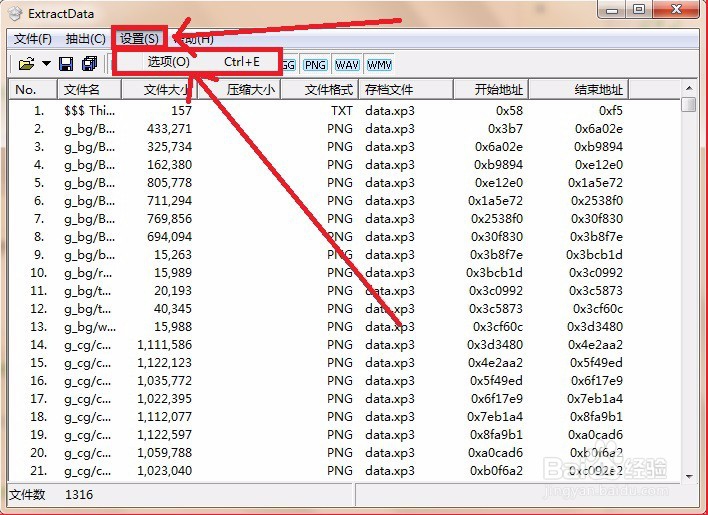Click end address '0x3bcb1d' in row 9

click(595, 255)
